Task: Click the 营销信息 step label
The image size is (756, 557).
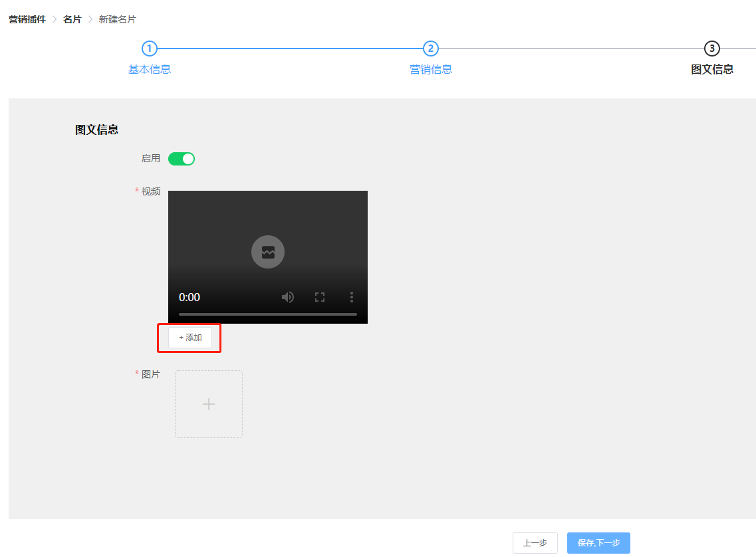Action: [x=431, y=69]
